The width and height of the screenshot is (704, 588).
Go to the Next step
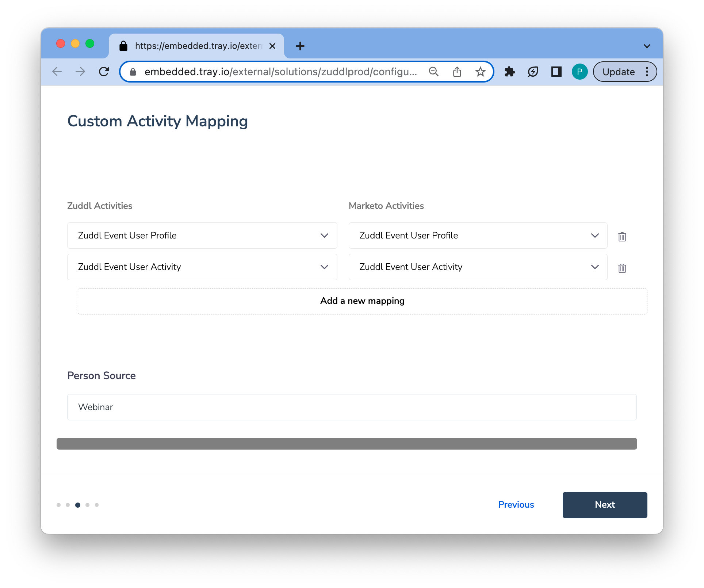(604, 505)
